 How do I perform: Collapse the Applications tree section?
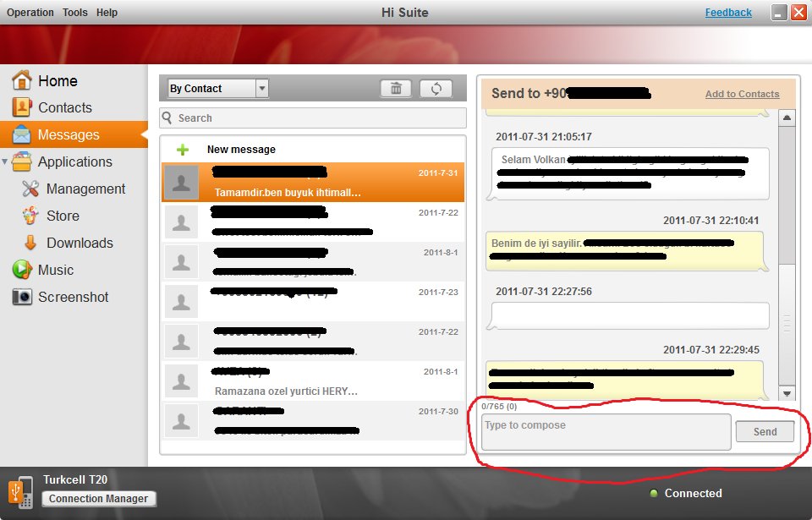(x=6, y=161)
